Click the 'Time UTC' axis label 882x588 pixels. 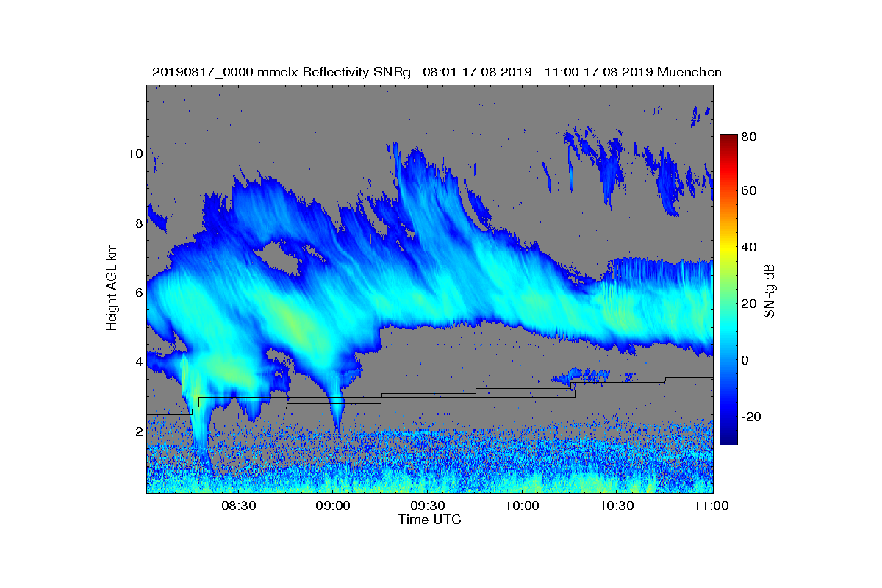[429, 520]
